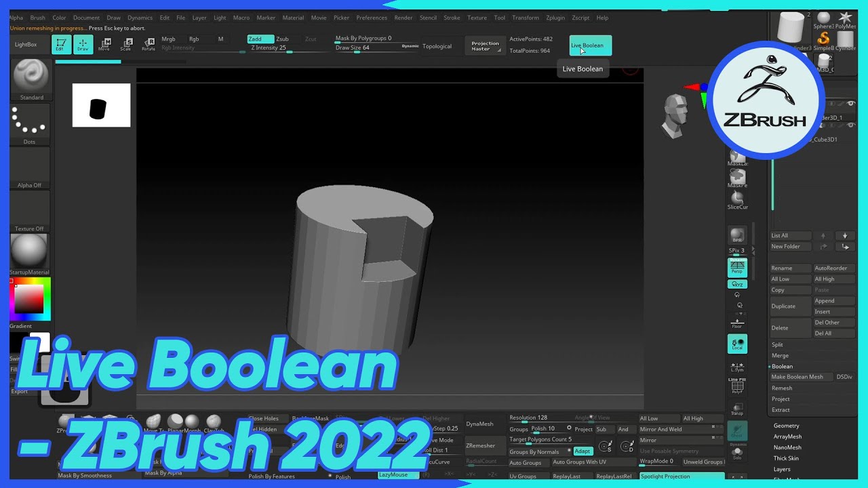The width and height of the screenshot is (868, 488).
Task: Select the PolyMesh3D star tool thumbnail
Action: pos(845,20)
